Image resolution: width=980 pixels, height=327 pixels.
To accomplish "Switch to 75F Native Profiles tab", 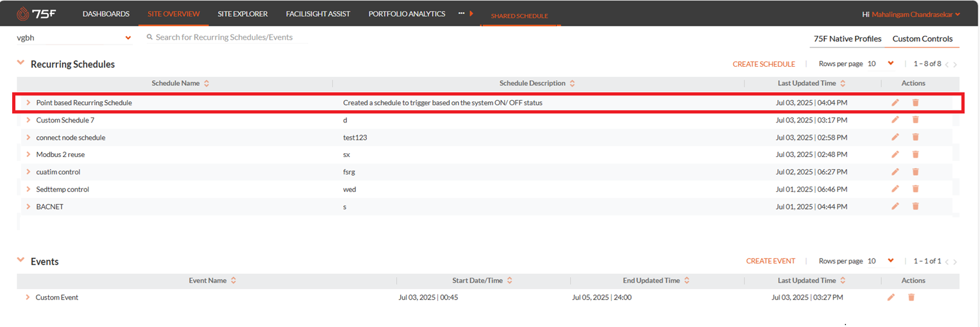I will click(847, 39).
